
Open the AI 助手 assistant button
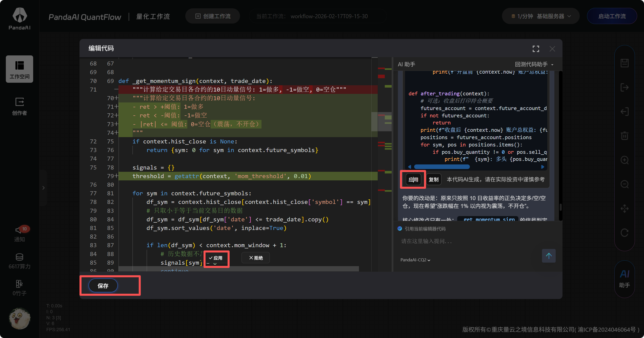[625, 279]
